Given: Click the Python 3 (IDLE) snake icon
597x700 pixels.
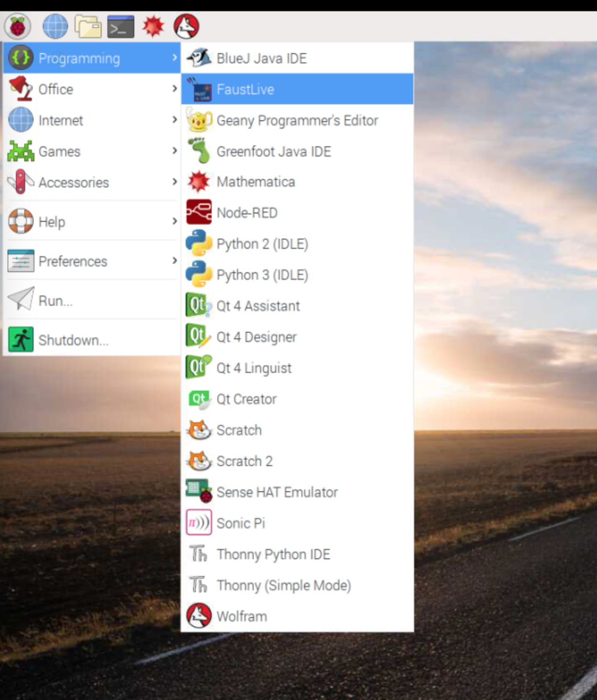Looking at the screenshot, I should pos(199,275).
